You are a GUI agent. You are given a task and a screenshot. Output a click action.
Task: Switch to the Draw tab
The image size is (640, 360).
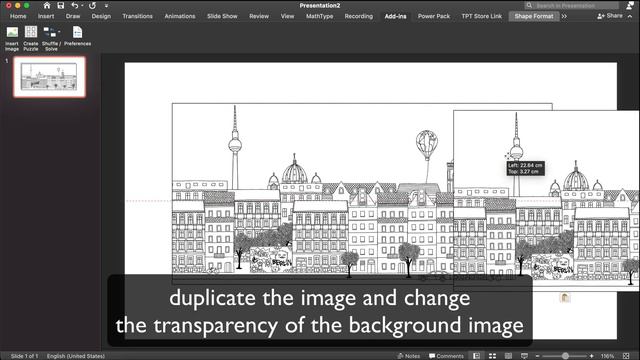73,16
